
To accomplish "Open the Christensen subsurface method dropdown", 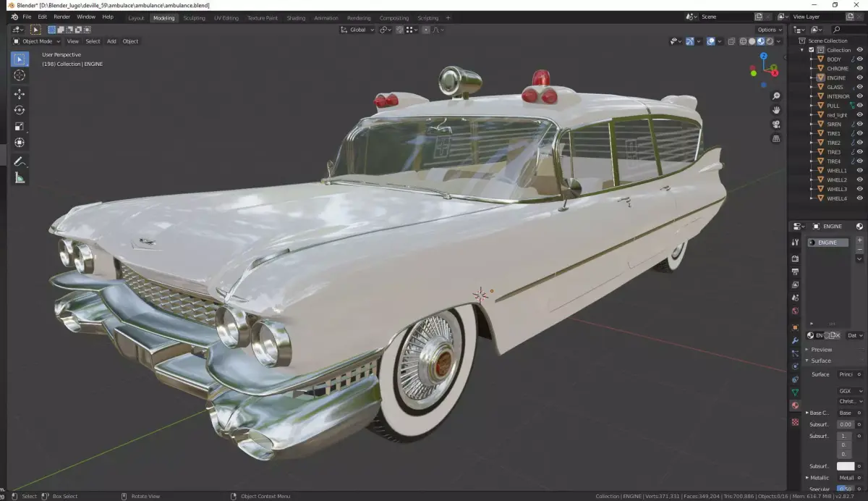I will 850,401.
